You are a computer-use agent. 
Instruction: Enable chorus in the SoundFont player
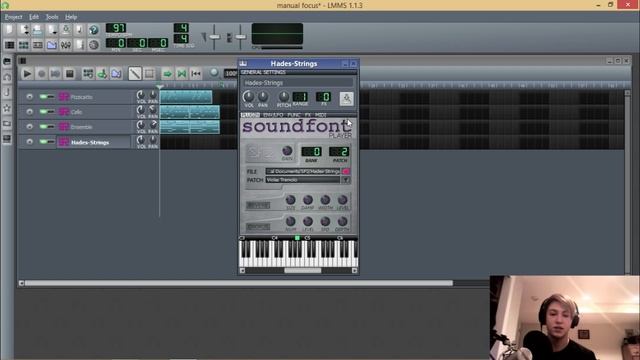click(258, 227)
